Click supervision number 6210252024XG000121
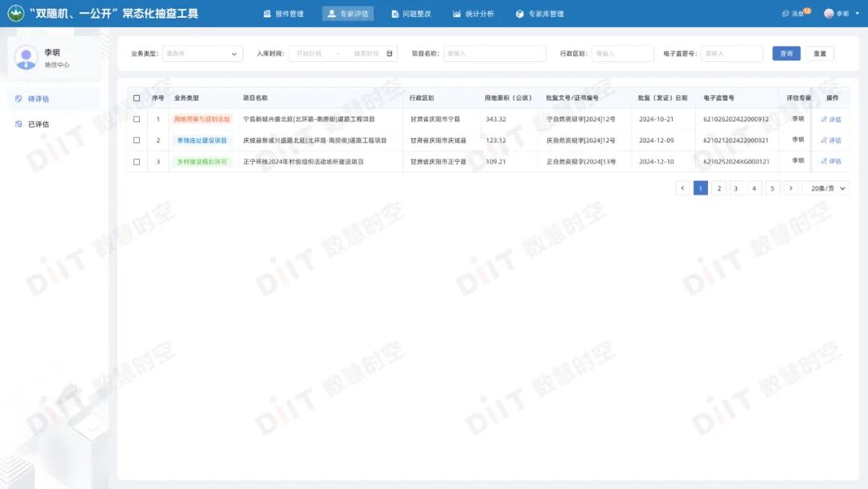This screenshot has width=868, height=489. [736, 162]
